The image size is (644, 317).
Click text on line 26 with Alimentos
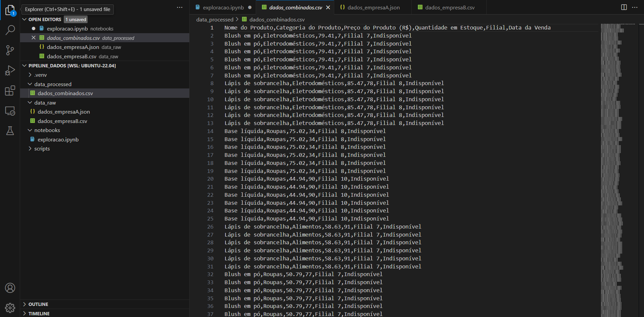tap(323, 227)
